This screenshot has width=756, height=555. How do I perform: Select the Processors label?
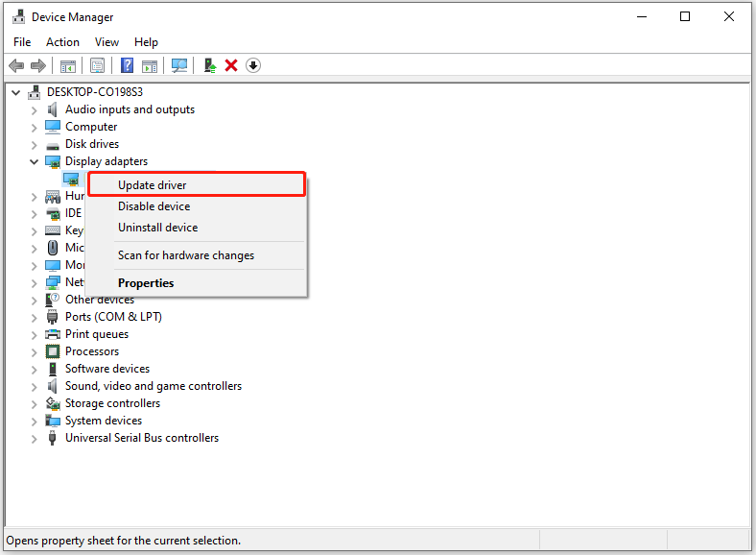click(92, 351)
